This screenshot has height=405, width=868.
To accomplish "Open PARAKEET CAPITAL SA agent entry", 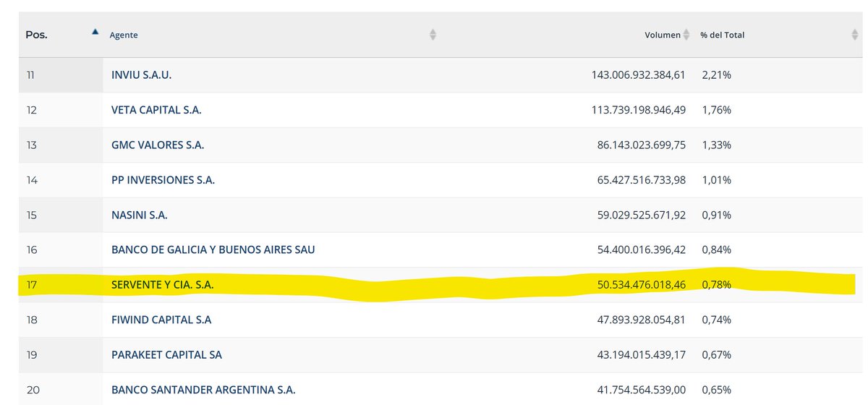I will pyautogui.click(x=166, y=354).
